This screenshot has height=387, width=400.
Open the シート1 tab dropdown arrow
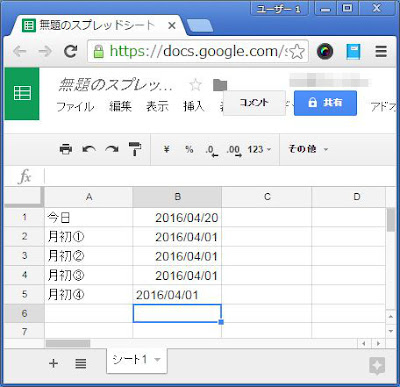click(157, 360)
